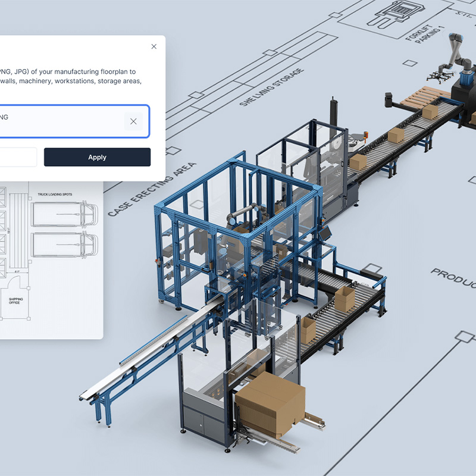Click the 'SHELVING STORAGE' floor label

(272, 87)
